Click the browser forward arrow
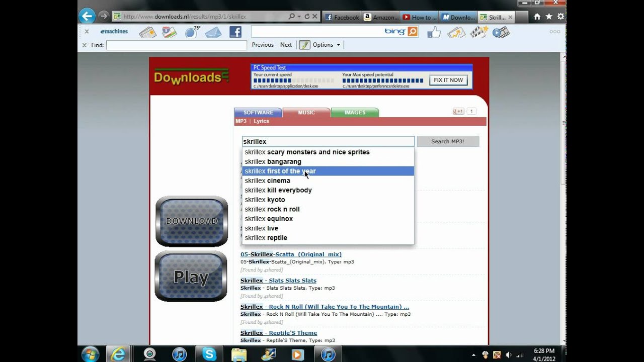The height and width of the screenshot is (362, 644). click(104, 16)
